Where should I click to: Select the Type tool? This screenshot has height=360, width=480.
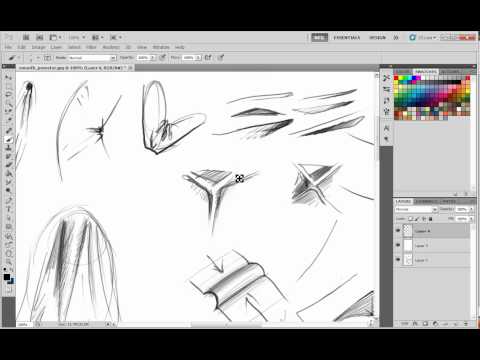tap(9, 209)
